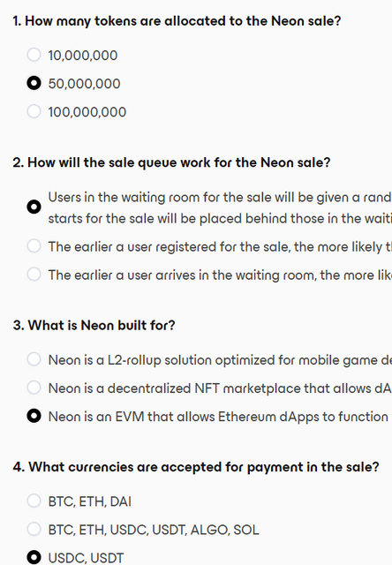Click question 1 heading about tokens allocated
The width and height of the screenshot is (392, 565).
[177, 21]
